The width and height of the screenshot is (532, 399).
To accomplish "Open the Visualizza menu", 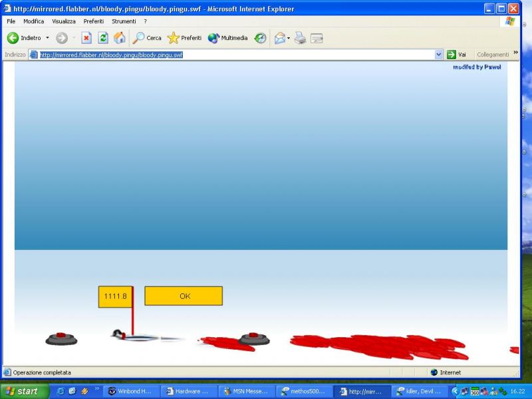I will coord(64,21).
